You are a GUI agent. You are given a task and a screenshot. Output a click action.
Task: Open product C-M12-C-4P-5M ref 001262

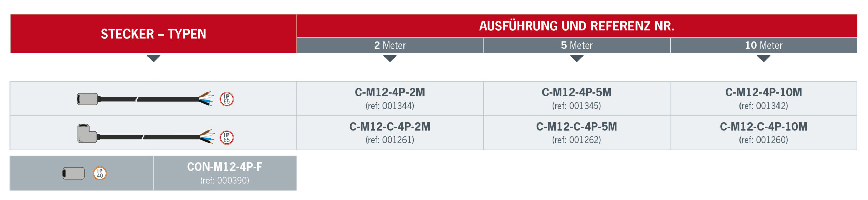coord(577,133)
